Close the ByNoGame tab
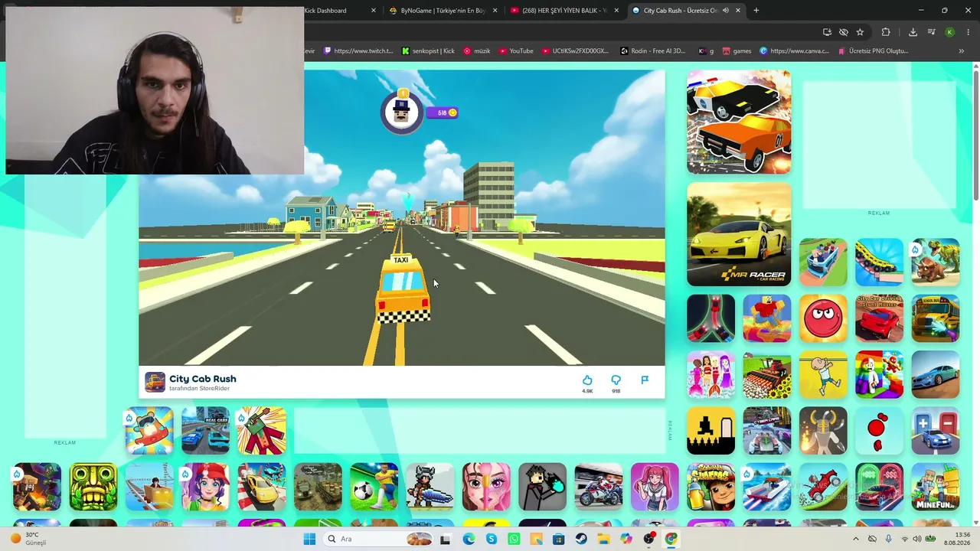Image resolution: width=980 pixels, height=551 pixels. coord(495,11)
